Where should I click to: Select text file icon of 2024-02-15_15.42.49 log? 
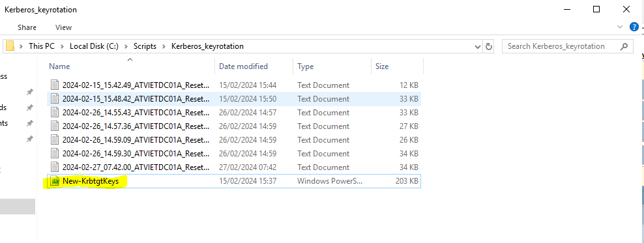pyautogui.click(x=55, y=85)
